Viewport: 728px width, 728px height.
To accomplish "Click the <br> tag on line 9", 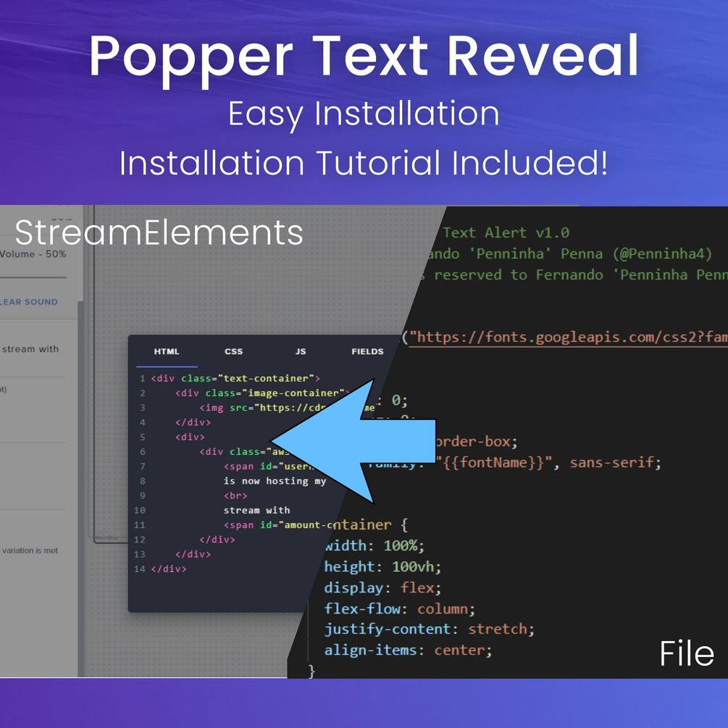I will click(235, 496).
